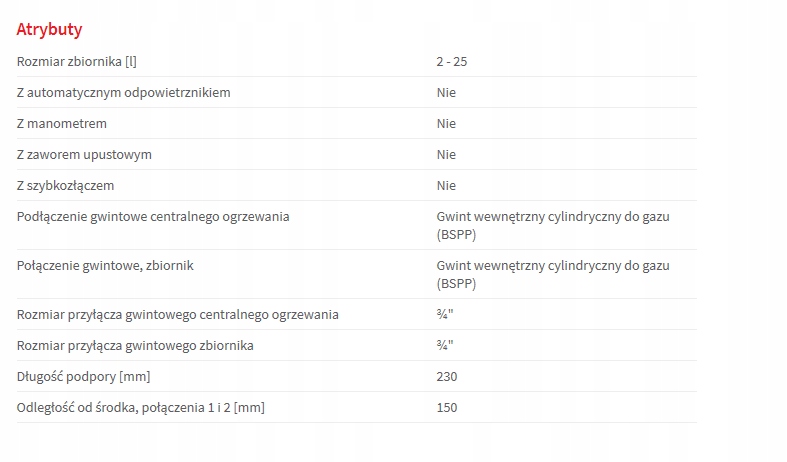This screenshot has width=787, height=462.
Task: Click the Nie value beside automatycznym odpowietrznikiem
Action: [x=446, y=92]
